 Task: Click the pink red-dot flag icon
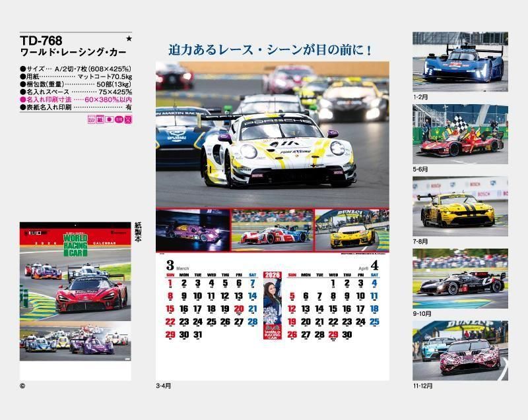point(109,119)
